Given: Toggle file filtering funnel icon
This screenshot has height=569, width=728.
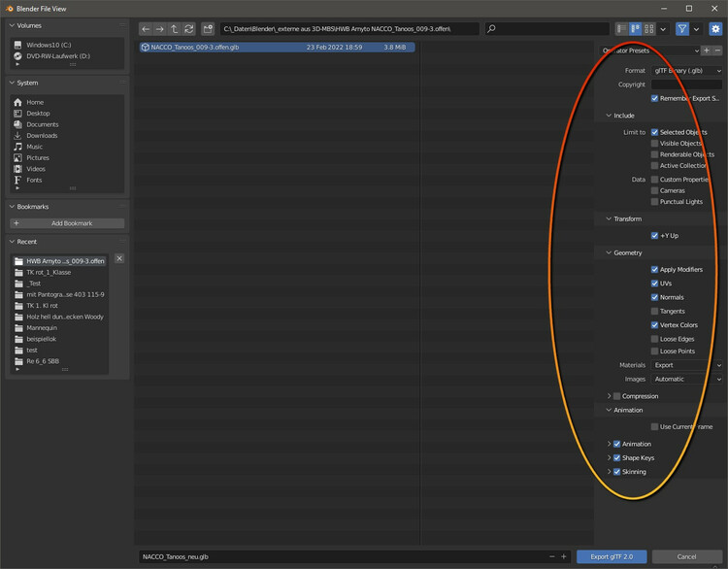Looking at the screenshot, I should pos(682,29).
